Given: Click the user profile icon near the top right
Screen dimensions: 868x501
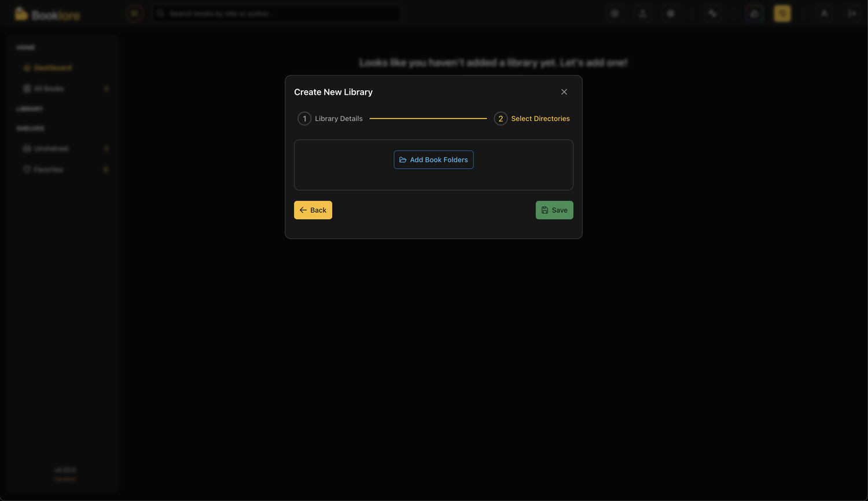Looking at the screenshot, I should tap(824, 13).
